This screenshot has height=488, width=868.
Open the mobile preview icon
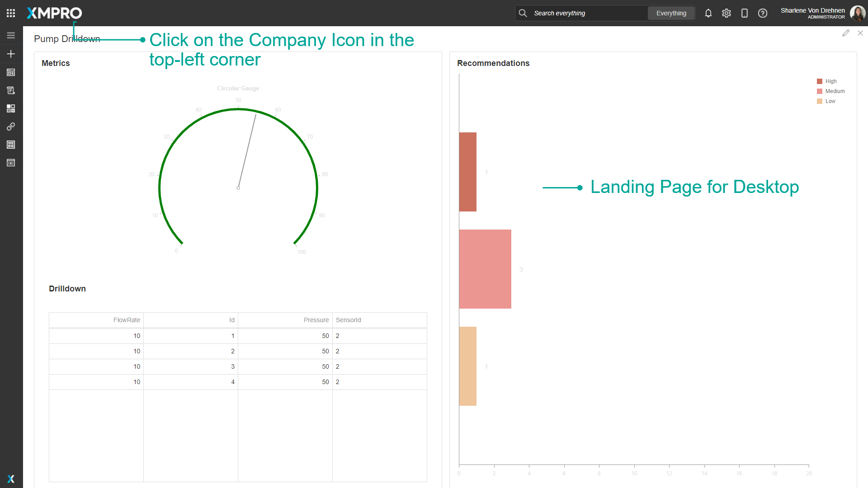tap(744, 13)
